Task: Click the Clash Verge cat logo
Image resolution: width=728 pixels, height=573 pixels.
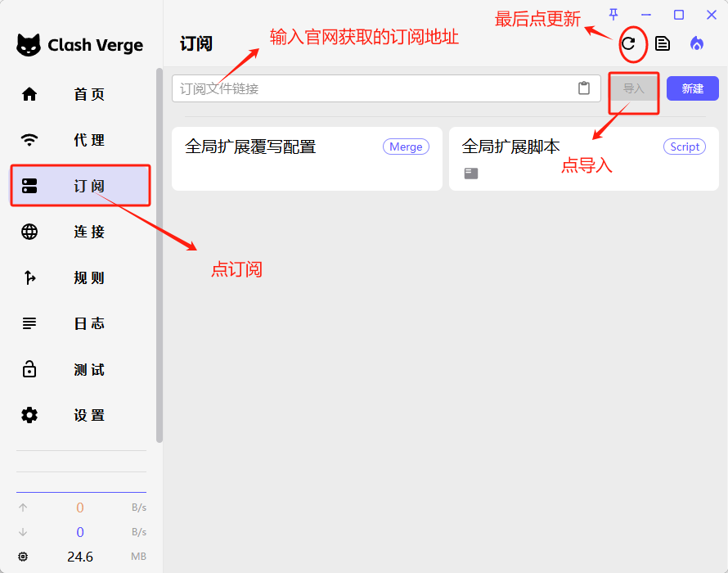Action: pyautogui.click(x=29, y=45)
